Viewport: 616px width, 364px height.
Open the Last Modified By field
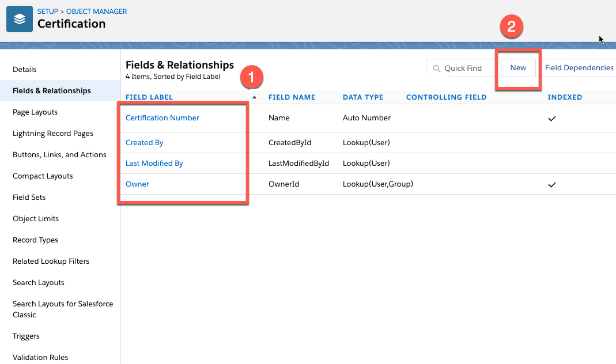154,163
